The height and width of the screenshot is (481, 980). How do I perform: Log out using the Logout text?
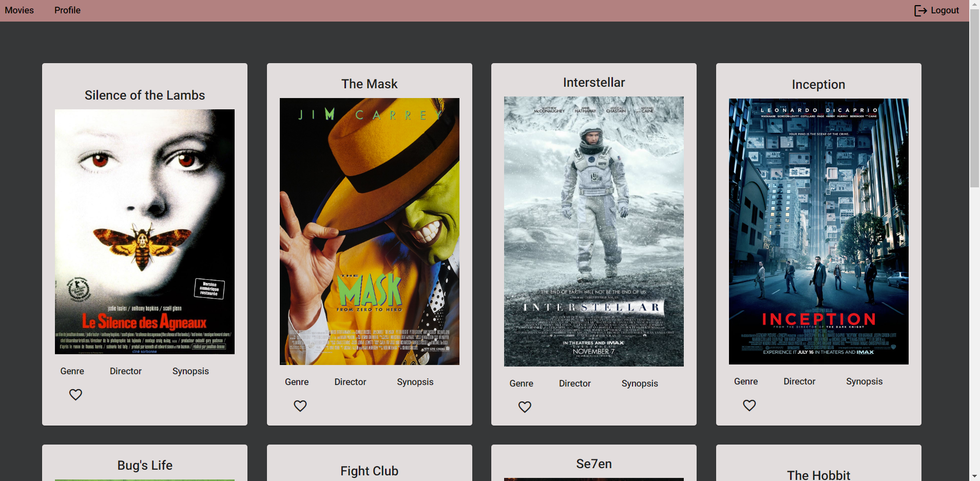[x=945, y=10]
